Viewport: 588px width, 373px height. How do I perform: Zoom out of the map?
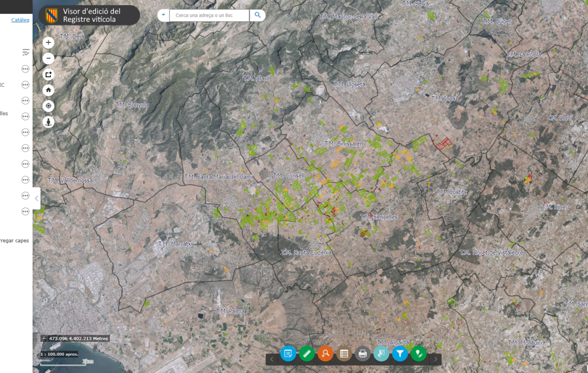point(49,58)
